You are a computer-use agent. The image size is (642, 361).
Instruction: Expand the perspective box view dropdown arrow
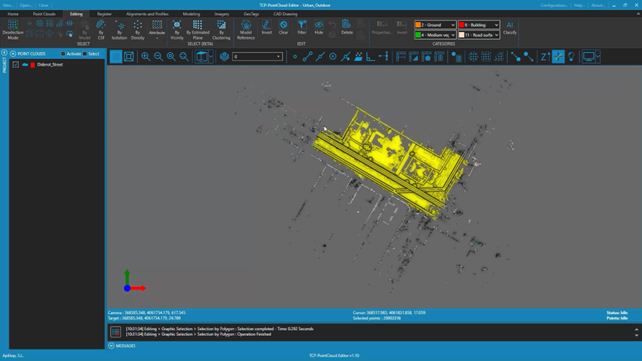pos(211,56)
